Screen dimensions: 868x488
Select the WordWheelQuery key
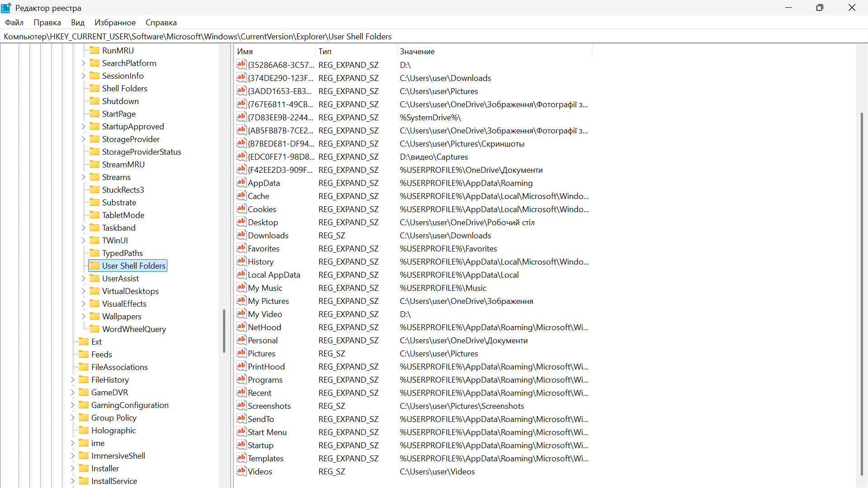(x=134, y=329)
